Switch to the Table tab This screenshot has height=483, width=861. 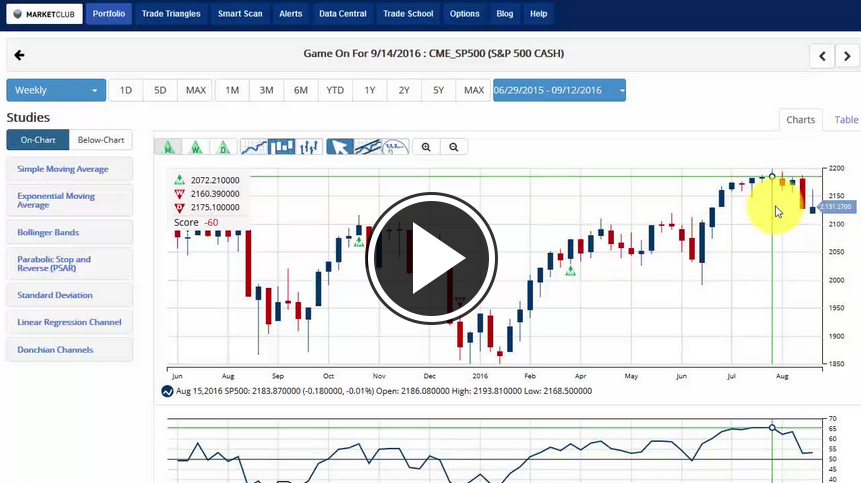tap(846, 119)
